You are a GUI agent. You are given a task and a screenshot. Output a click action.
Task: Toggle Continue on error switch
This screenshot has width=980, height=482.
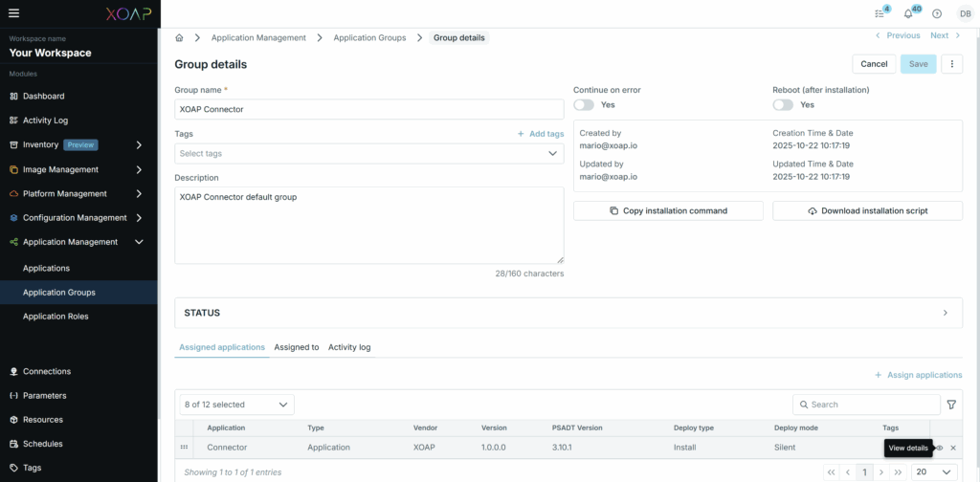(x=584, y=105)
